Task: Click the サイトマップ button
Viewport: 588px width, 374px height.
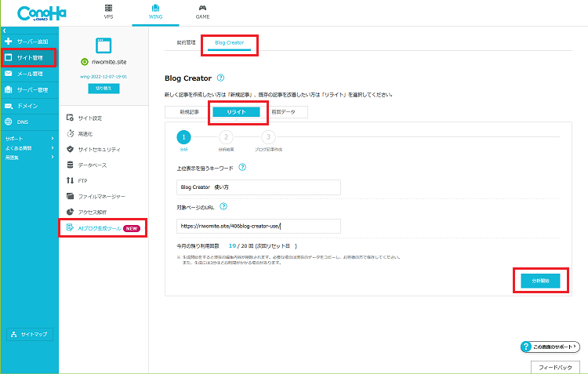Action: coord(30,334)
